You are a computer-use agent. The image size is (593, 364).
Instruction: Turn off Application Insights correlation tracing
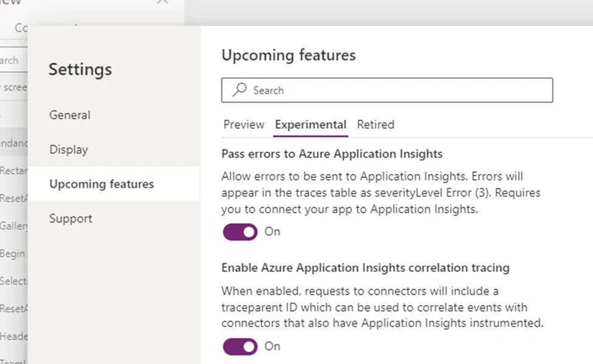(x=240, y=346)
